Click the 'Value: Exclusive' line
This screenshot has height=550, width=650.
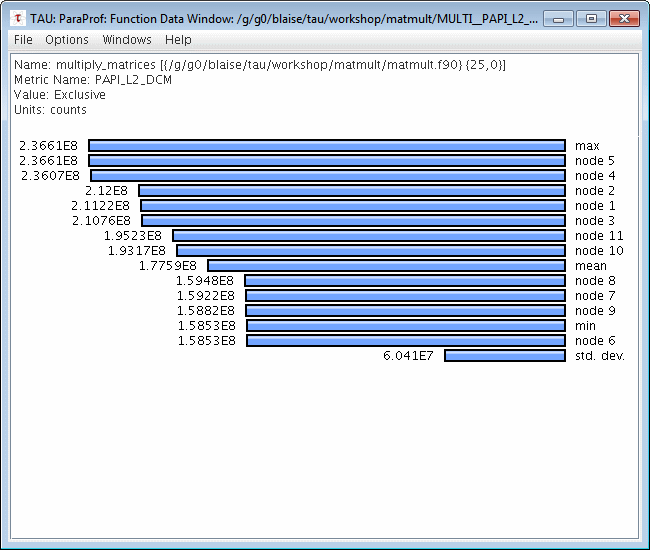tap(60, 95)
